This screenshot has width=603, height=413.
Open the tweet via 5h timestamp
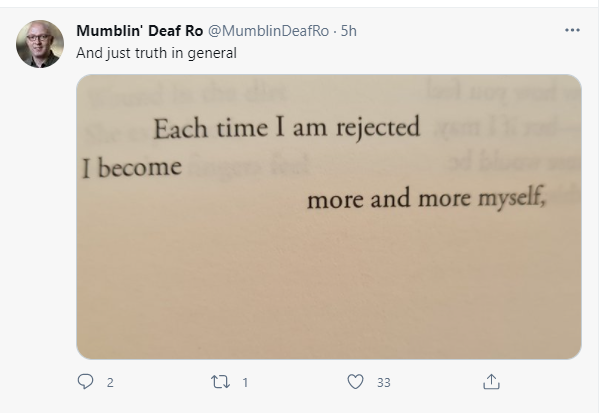[x=349, y=31]
